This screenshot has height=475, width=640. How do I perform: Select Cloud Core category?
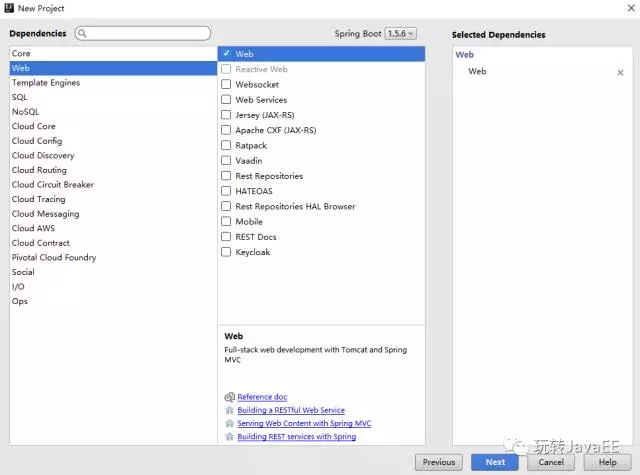tap(113, 127)
